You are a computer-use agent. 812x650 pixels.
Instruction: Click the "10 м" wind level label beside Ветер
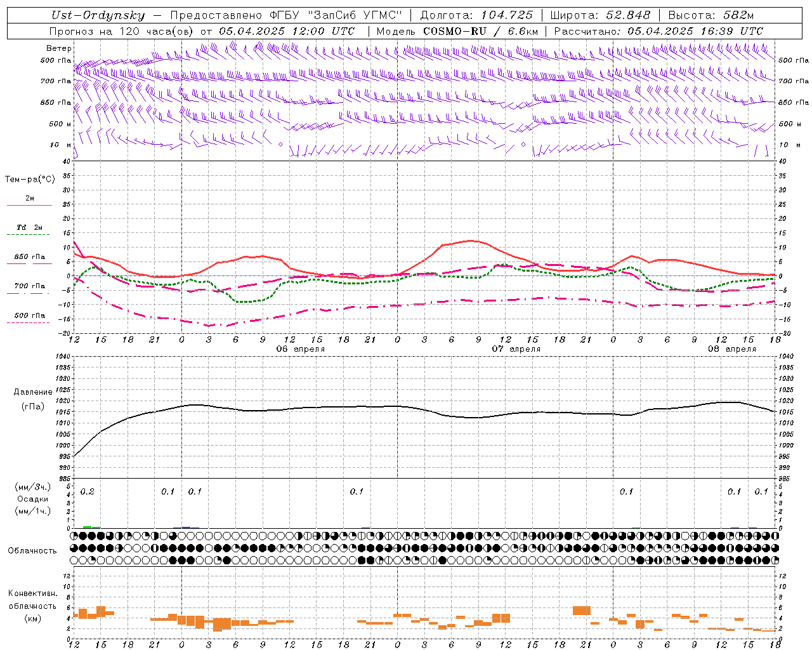click(x=61, y=145)
